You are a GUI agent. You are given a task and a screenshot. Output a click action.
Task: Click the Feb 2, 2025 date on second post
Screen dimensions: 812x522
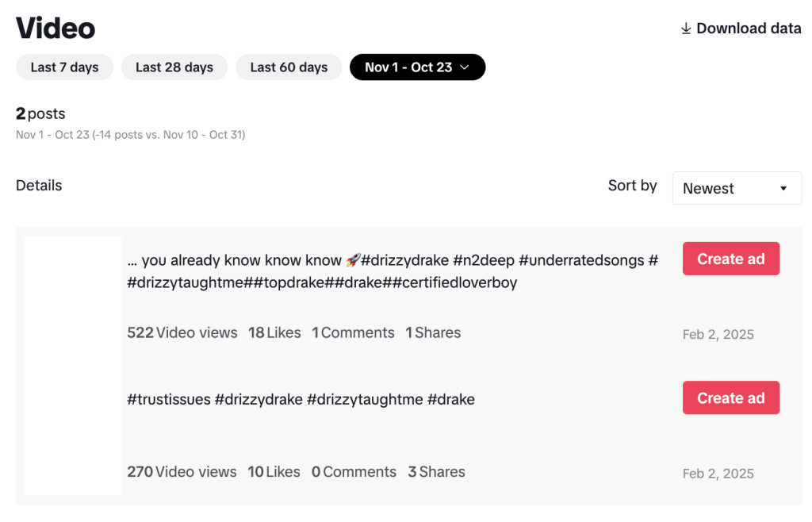tap(718, 473)
